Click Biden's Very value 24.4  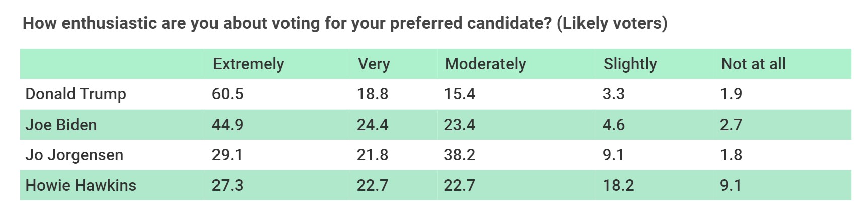click(373, 125)
